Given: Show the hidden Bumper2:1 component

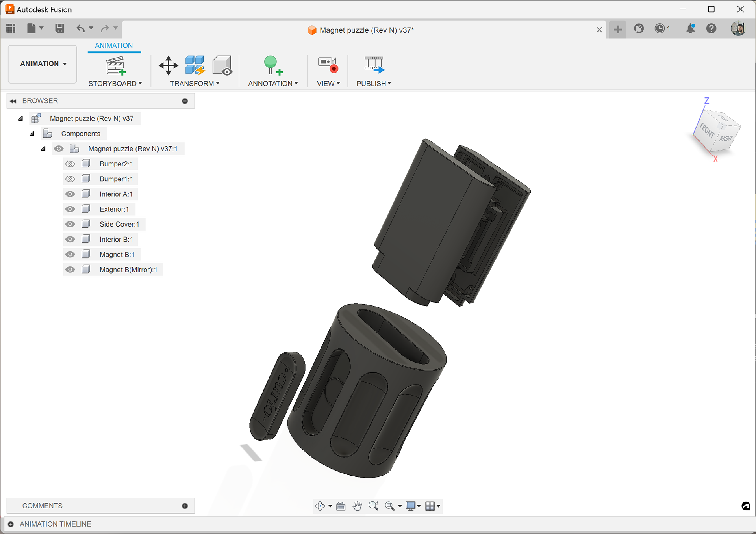Looking at the screenshot, I should point(70,164).
